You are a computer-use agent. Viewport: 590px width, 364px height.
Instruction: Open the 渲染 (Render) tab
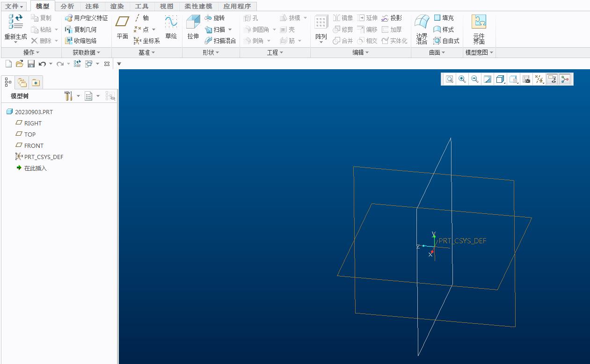coord(117,6)
